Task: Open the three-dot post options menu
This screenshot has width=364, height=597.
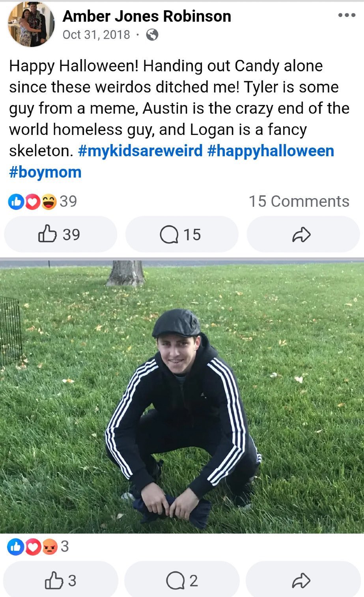Action: pyautogui.click(x=347, y=15)
